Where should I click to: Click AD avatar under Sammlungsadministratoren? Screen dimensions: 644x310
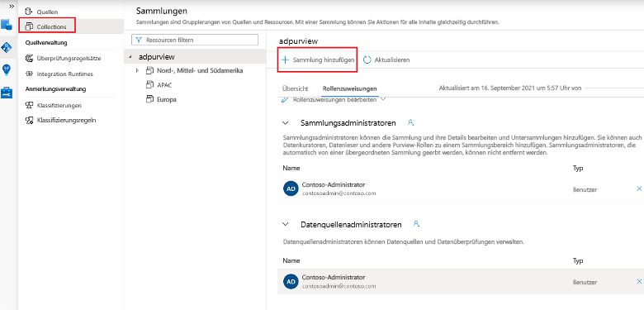pos(291,188)
